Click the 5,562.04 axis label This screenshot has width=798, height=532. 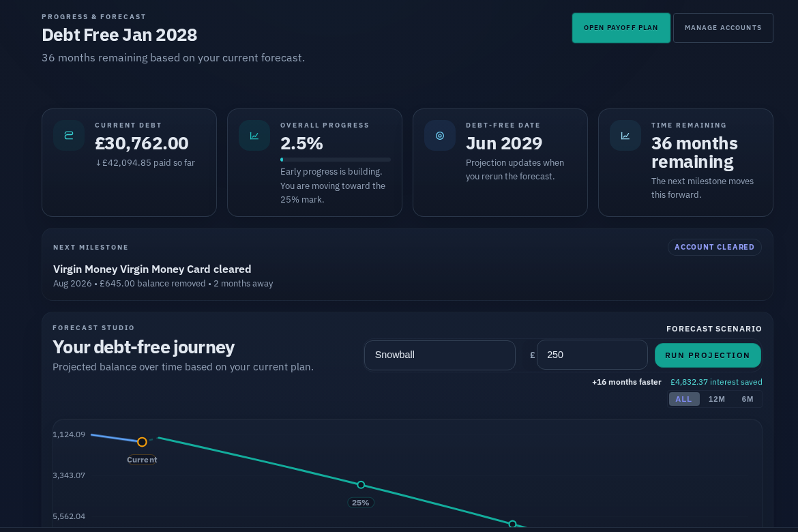coord(69,516)
